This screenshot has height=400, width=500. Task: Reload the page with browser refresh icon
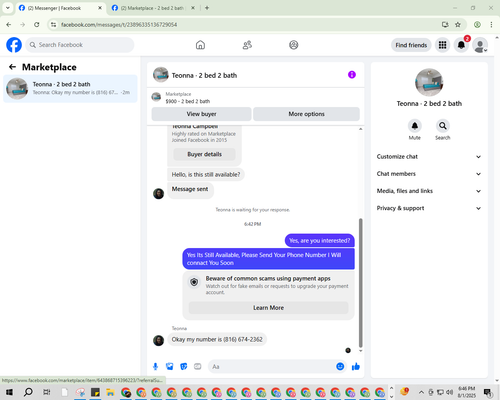click(x=37, y=25)
